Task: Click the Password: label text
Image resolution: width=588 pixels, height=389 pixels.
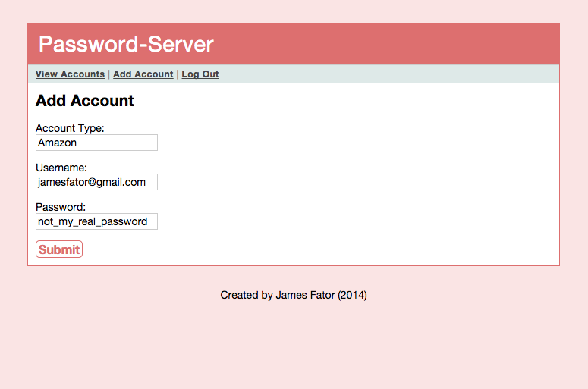Action: coord(61,207)
